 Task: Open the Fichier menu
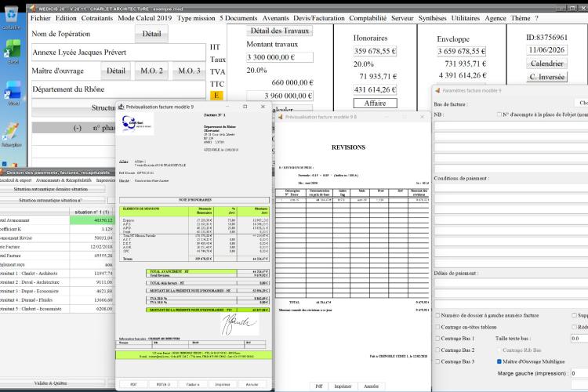tap(41, 18)
